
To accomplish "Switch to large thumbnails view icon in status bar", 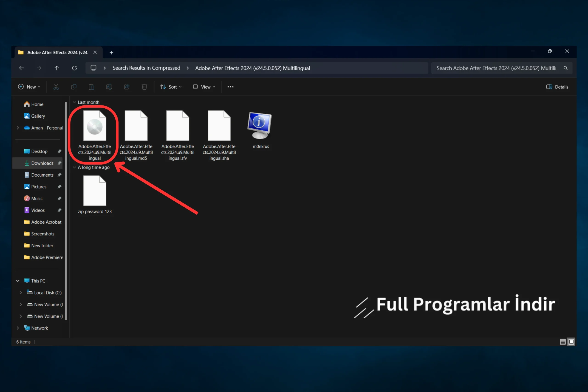I will pos(571,341).
